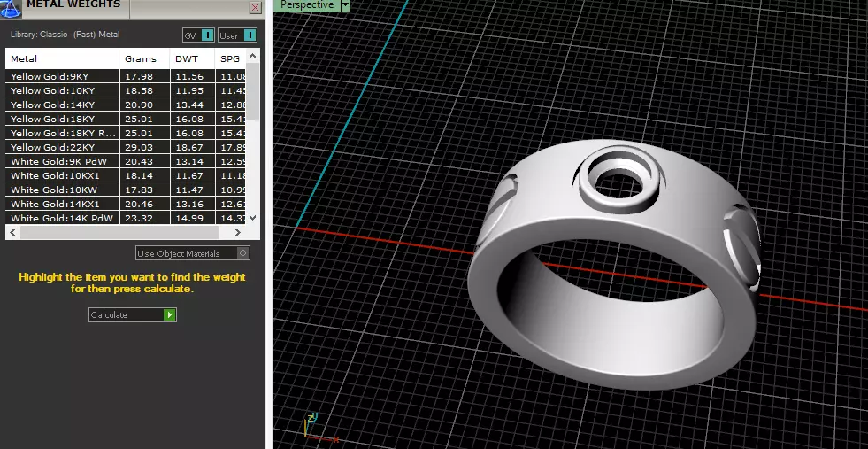Viewport: 868px width, 449px height.
Task: Click horizontal scroll right arrow
Action: click(x=237, y=232)
